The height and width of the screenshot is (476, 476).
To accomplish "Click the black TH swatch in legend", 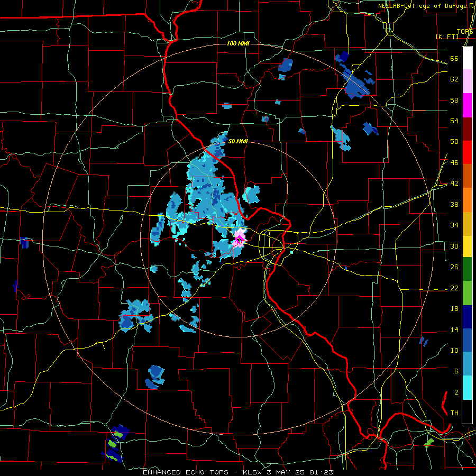I will [467, 411].
